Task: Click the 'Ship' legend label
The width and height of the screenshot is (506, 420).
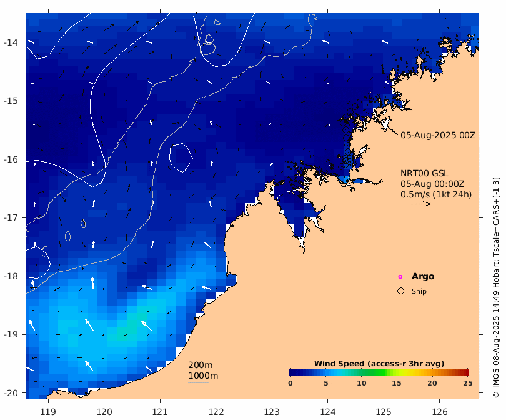Action: click(x=419, y=291)
